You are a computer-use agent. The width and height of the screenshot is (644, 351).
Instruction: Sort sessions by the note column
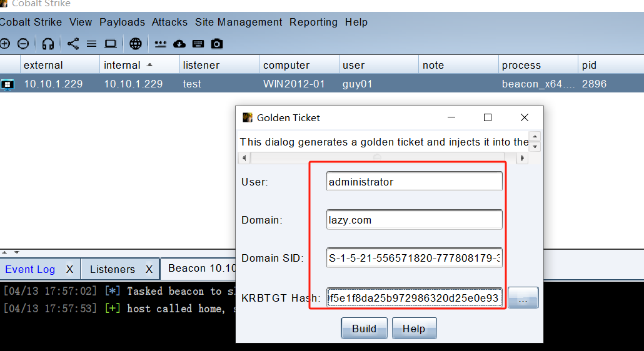click(x=458, y=65)
